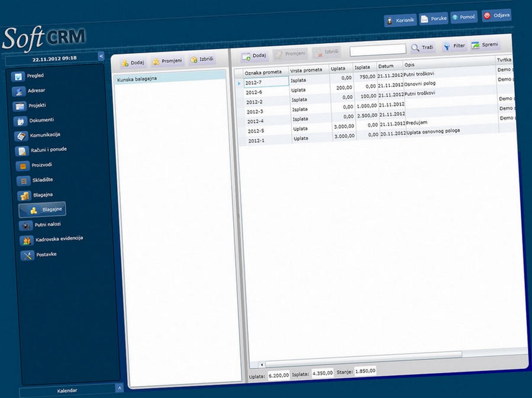Click the horizontal scrollbar left arrow
The height and width of the screenshot is (398, 532).
click(x=262, y=365)
